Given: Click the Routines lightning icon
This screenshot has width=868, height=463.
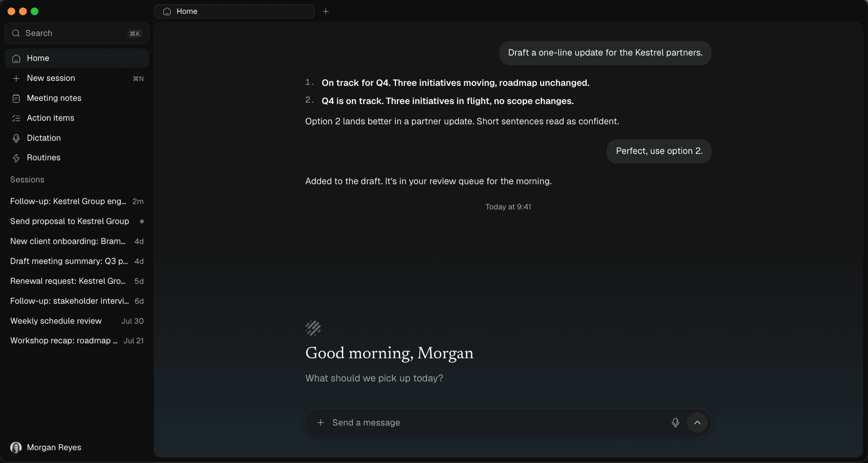Looking at the screenshot, I should point(16,158).
